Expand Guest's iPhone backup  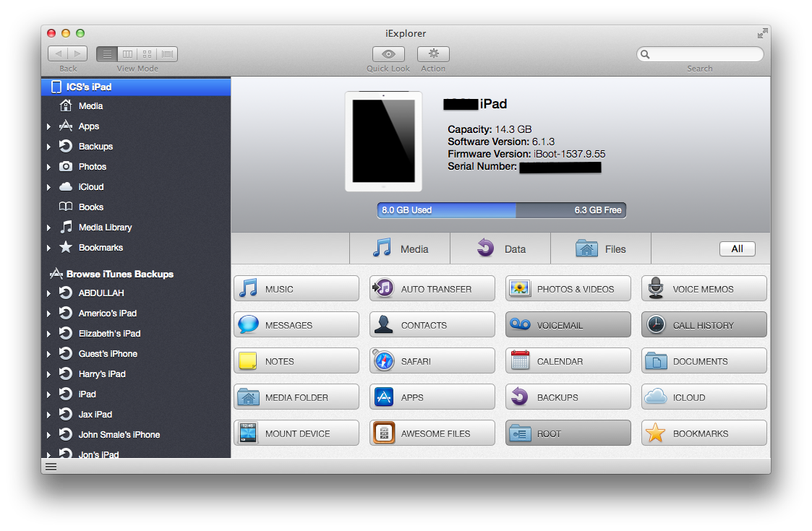tap(48, 353)
